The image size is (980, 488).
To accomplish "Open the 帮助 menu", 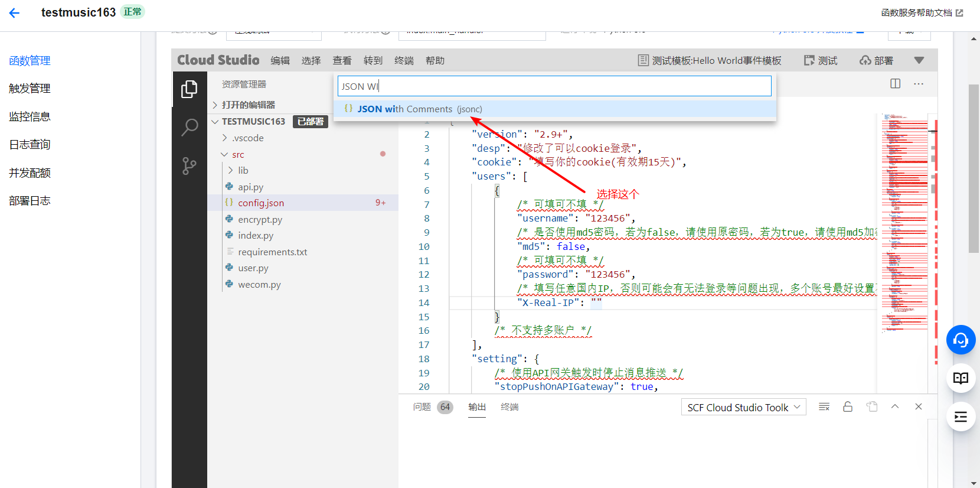I will [435, 60].
